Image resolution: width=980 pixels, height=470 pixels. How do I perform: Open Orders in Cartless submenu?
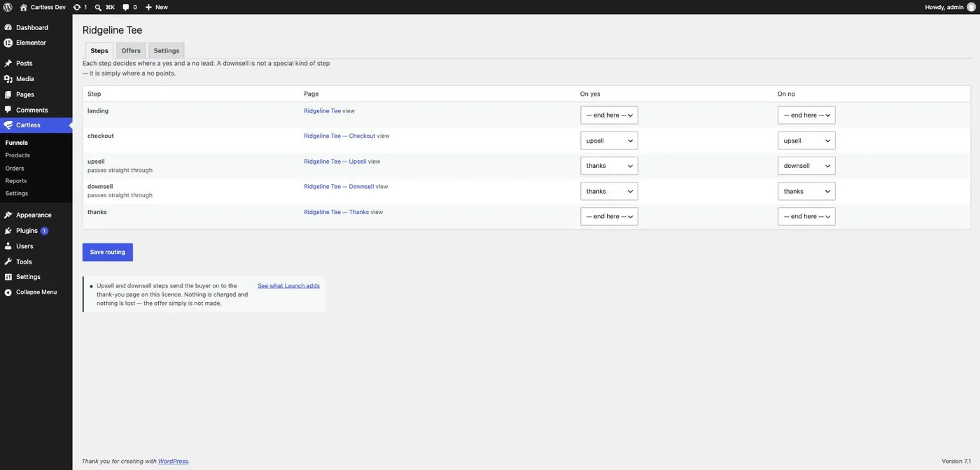point(15,168)
